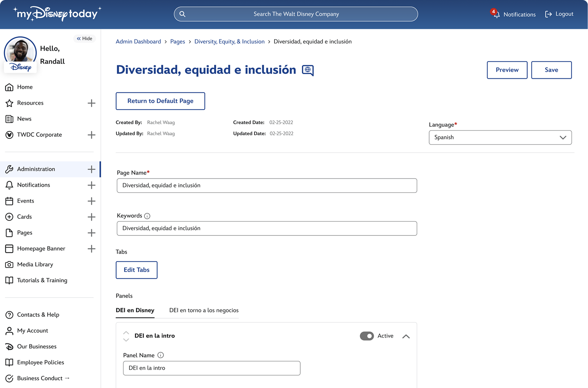
Task: Open Media Library camera icon in sidebar
Action: coord(10,264)
